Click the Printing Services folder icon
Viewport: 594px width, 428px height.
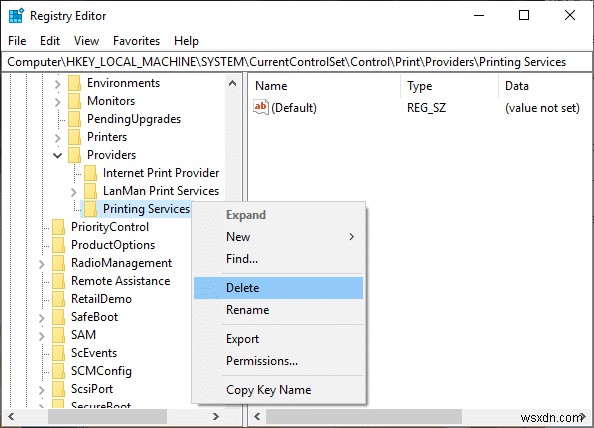(90, 209)
